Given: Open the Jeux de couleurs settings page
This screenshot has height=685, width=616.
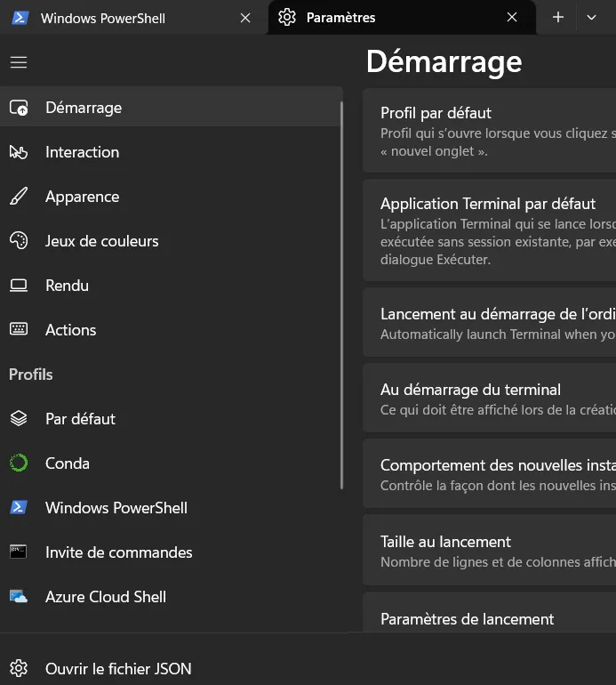Looking at the screenshot, I should pyautogui.click(x=171, y=241).
